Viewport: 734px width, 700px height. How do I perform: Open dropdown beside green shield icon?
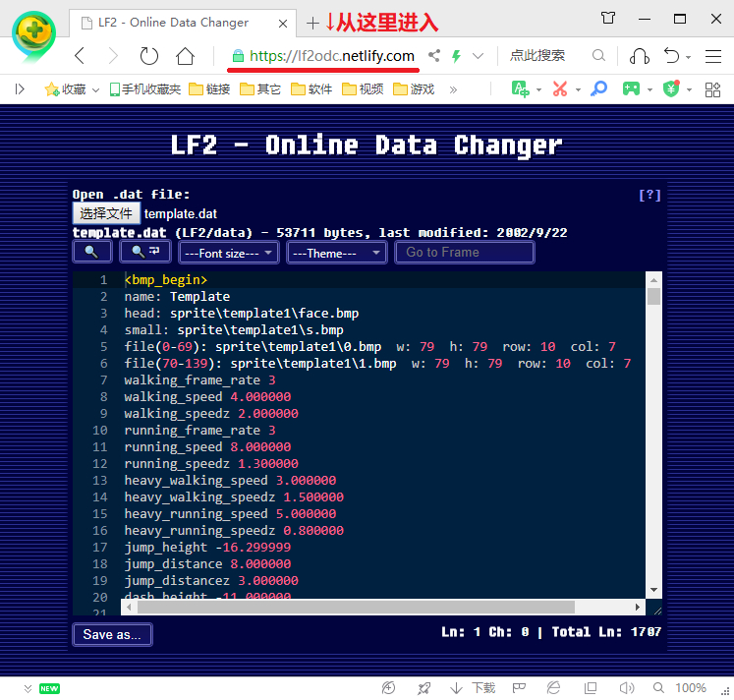pyautogui.click(x=689, y=89)
